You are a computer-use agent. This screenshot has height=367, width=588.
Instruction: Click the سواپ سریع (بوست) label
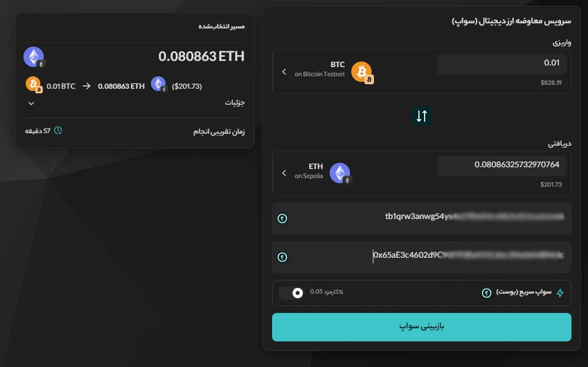click(x=524, y=292)
